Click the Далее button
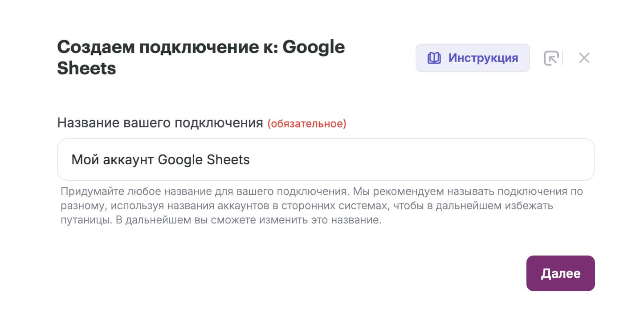Screen dimensions: 644x333 point(560,273)
